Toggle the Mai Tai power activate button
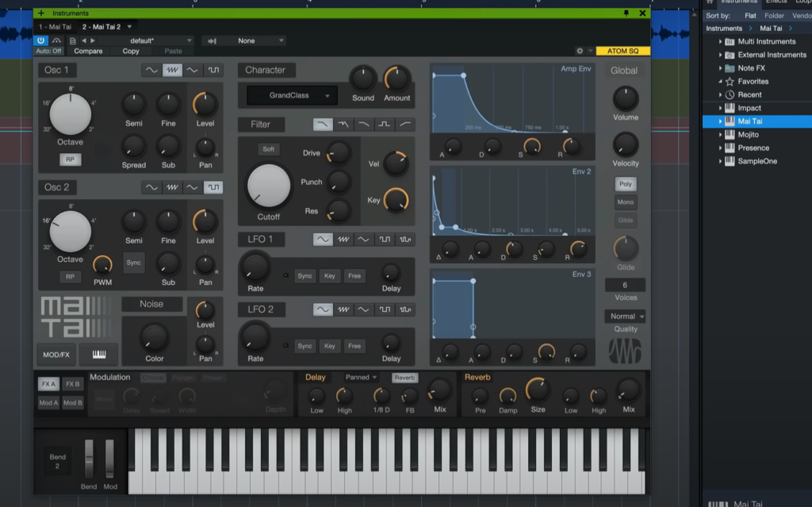 41,40
